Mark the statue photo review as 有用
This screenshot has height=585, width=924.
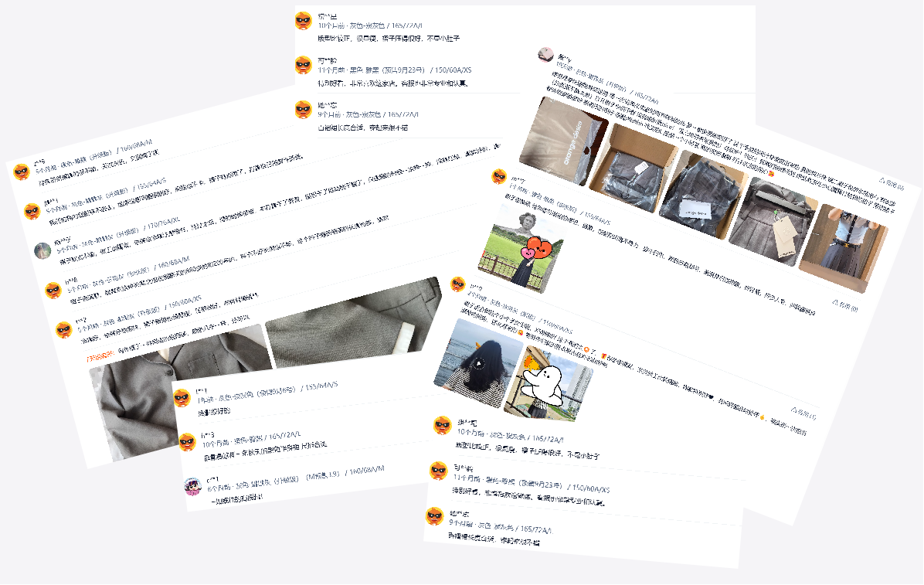[x=845, y=305]
